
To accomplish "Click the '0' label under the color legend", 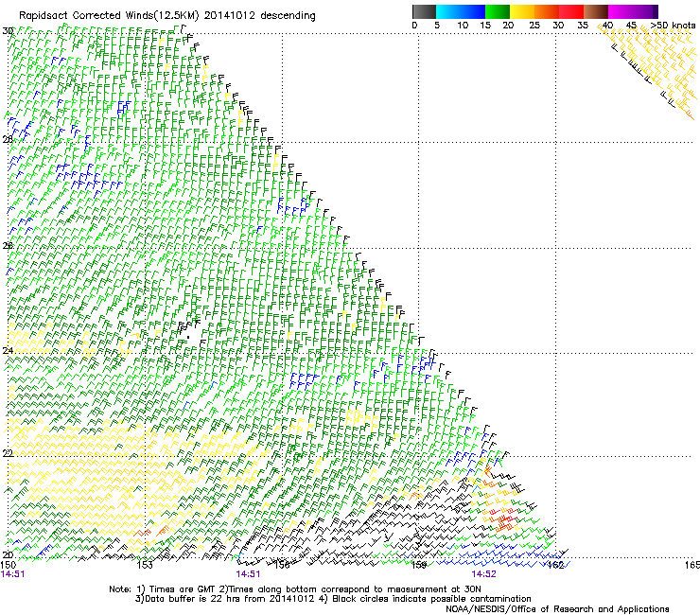I will (414, 26).
